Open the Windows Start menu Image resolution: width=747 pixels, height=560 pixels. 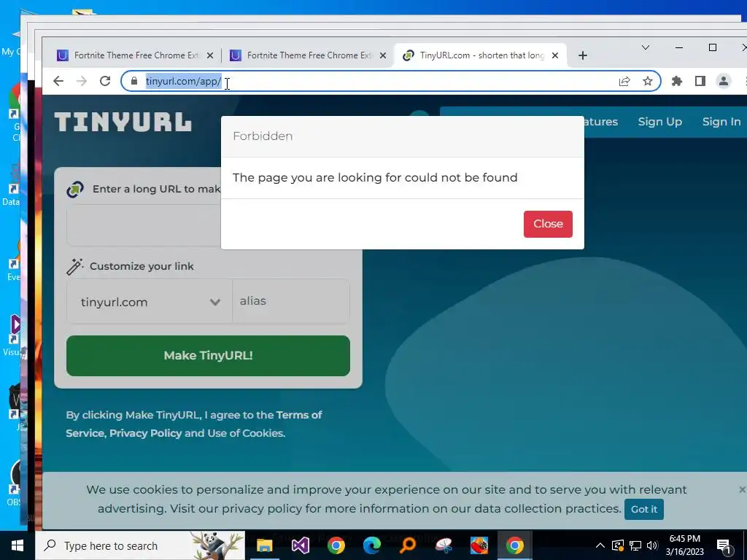(x=18, y=545)
